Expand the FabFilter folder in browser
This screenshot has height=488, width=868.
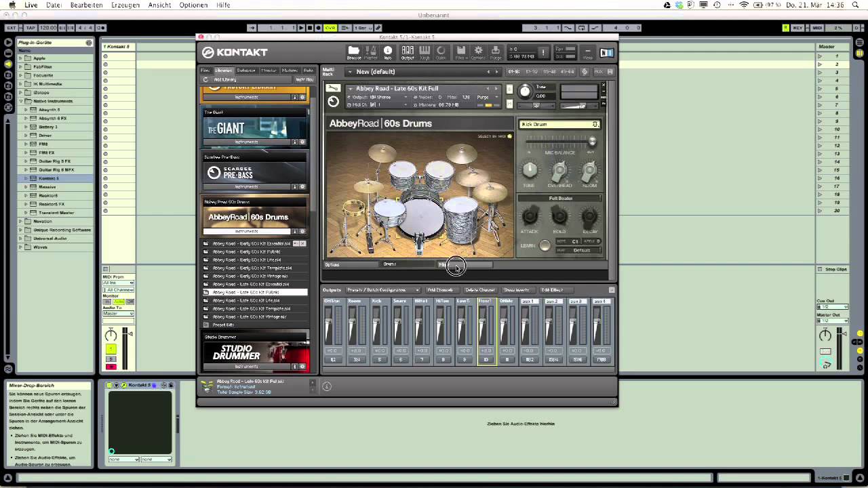(20, 66)
